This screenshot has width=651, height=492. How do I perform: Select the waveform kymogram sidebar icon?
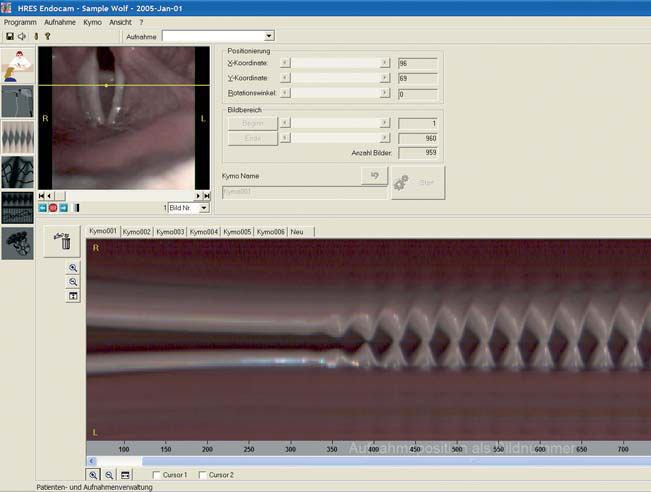click(17, 137)
